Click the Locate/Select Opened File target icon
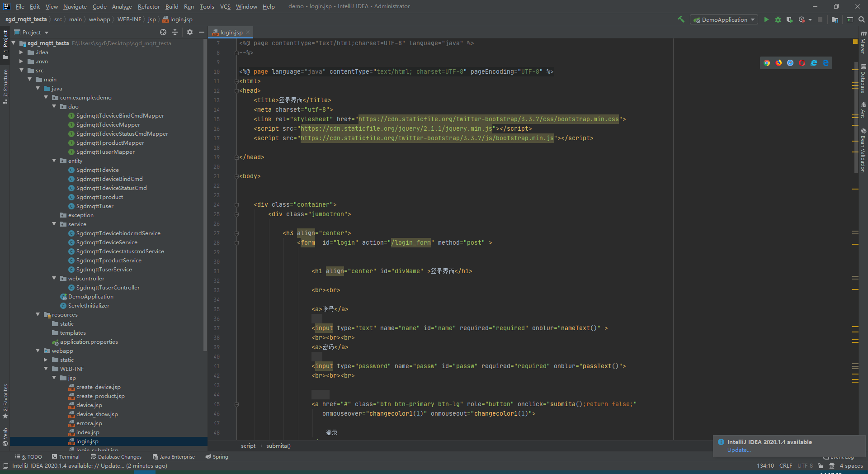The image size is (868, 474). coord(163,32)
